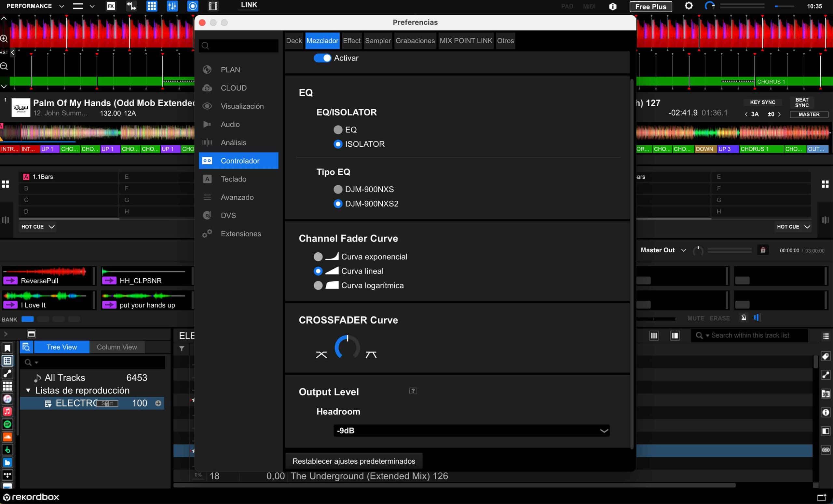Viewport: 833px width, 504px height.
Task: Open SoundCloud source in the browser sidebar
Action: (7, 437)
